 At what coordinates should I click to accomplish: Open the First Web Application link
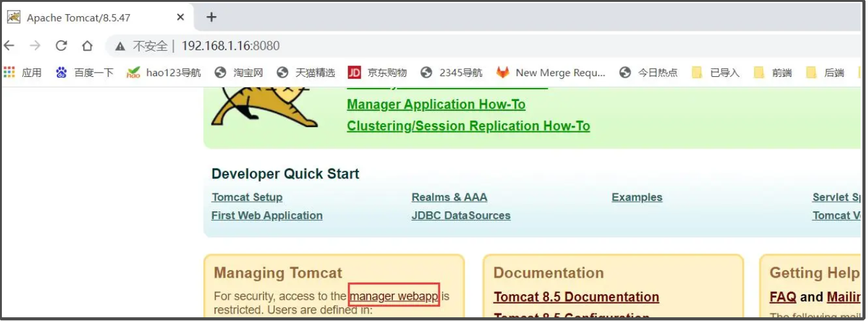(x=267, y=216)
